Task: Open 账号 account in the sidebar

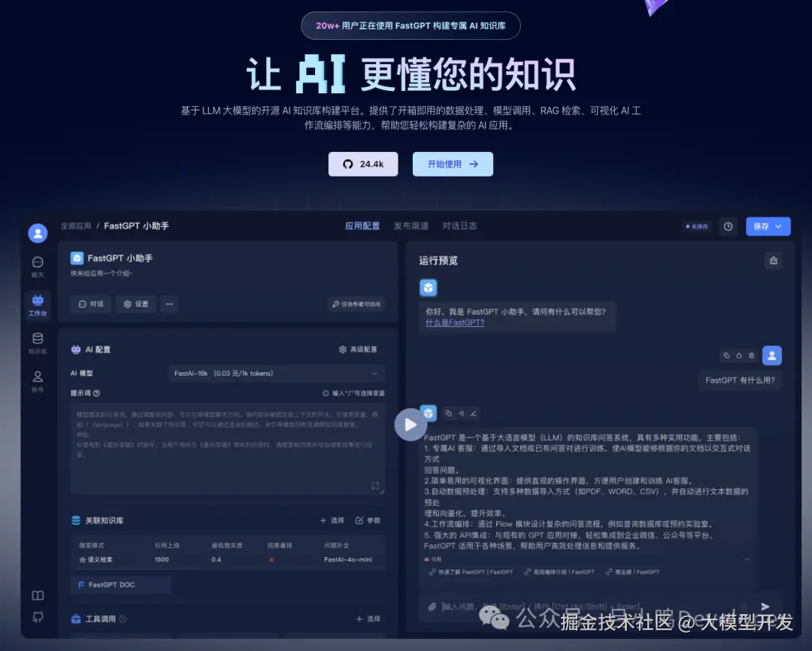Action: click(x=38, y=382)
